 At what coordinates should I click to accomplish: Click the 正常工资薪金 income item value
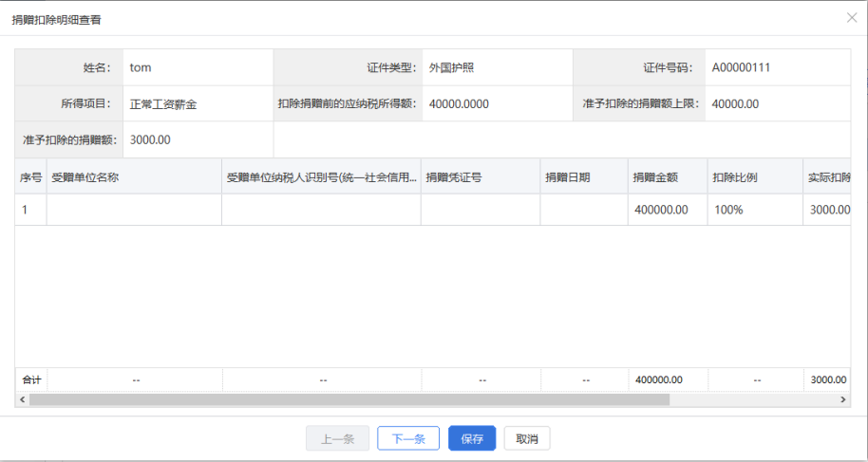tap(163, 104)
